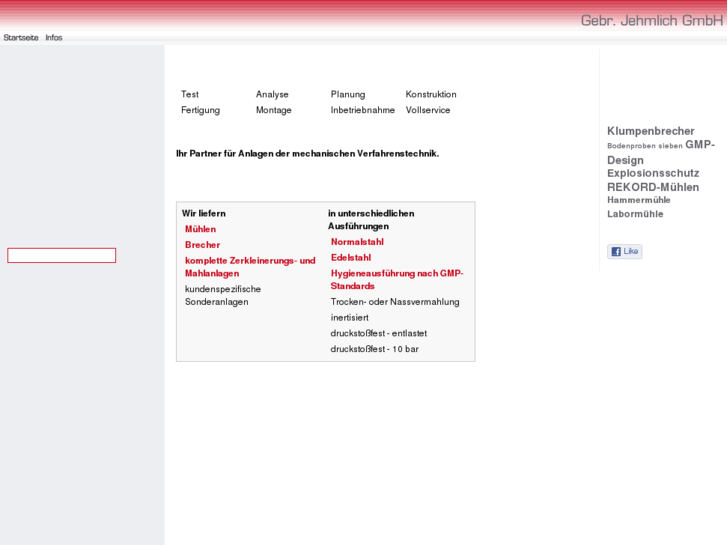Click the Facebook logo icon in Like button
Image resolution: width=727 pixels, height=545 pixels.
[616, 251]
